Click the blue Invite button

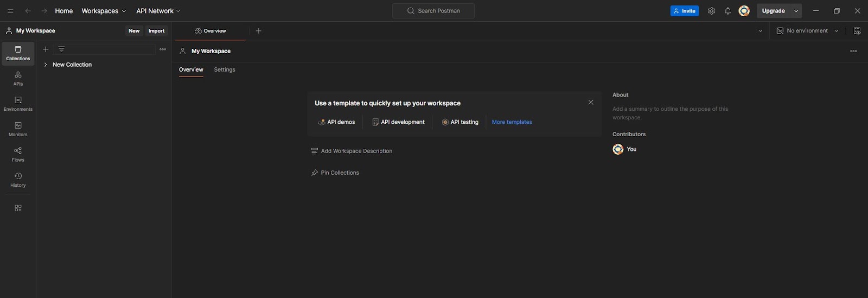pyautogui.click(x=685, y=11)
